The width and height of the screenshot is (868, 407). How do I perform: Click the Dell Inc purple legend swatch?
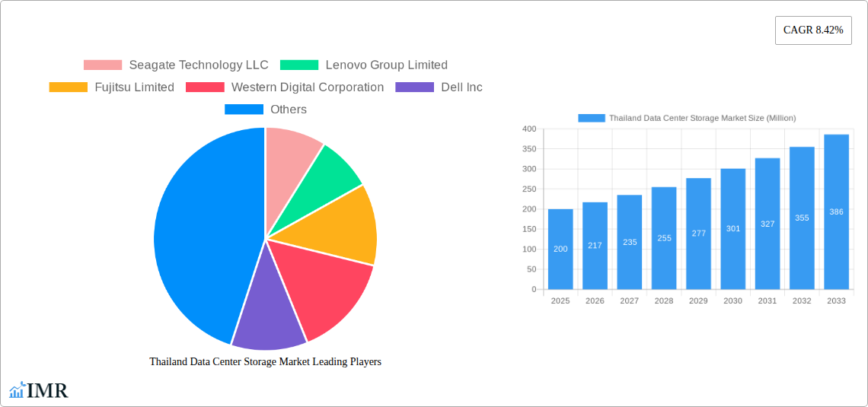click(414, 87)
